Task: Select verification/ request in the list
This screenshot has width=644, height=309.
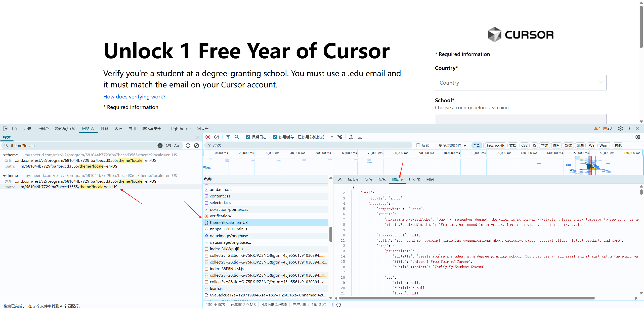Action: (221, 216)
